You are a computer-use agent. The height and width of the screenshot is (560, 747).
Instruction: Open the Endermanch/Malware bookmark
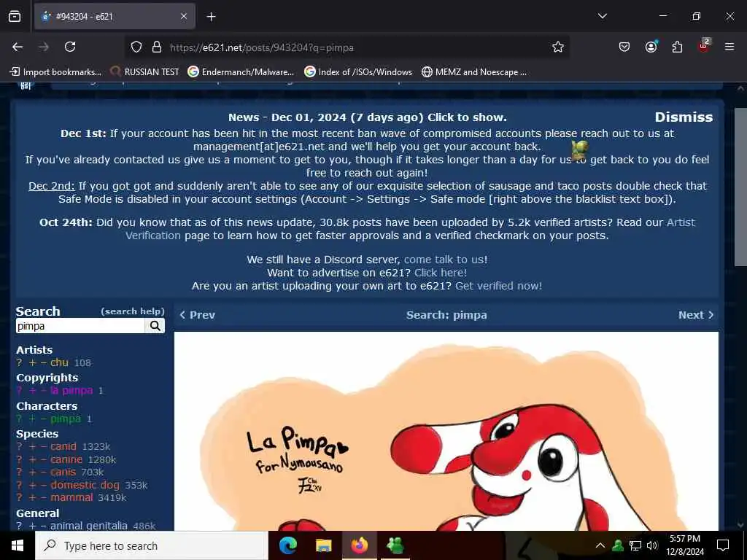(241, 72)
